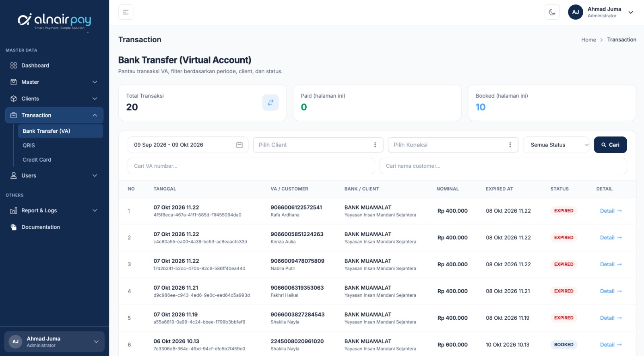Viewport: 644px width, 356px height.
Task: Toggle the sidebar hamburger menu button
Action: coord(126,12)
